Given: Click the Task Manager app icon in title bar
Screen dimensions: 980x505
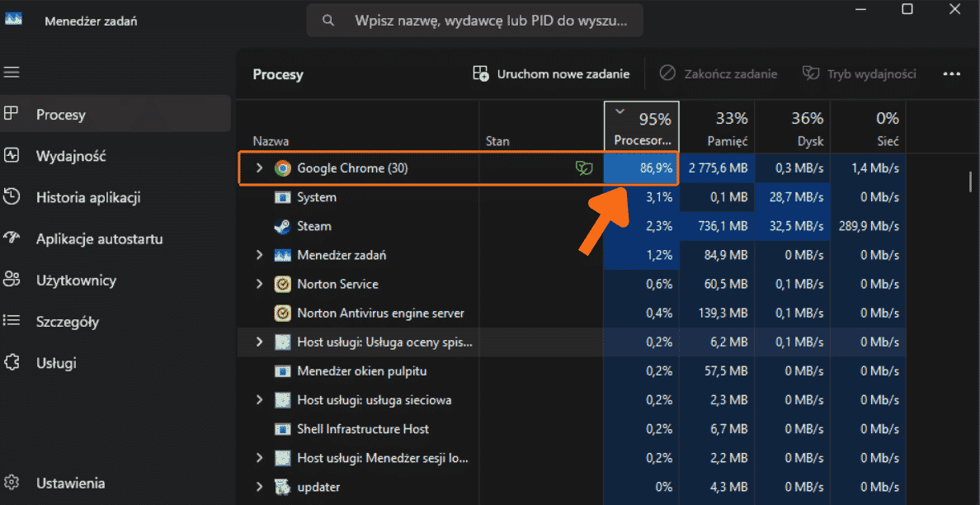Looking at the screenshot, I should coord(13,19).
